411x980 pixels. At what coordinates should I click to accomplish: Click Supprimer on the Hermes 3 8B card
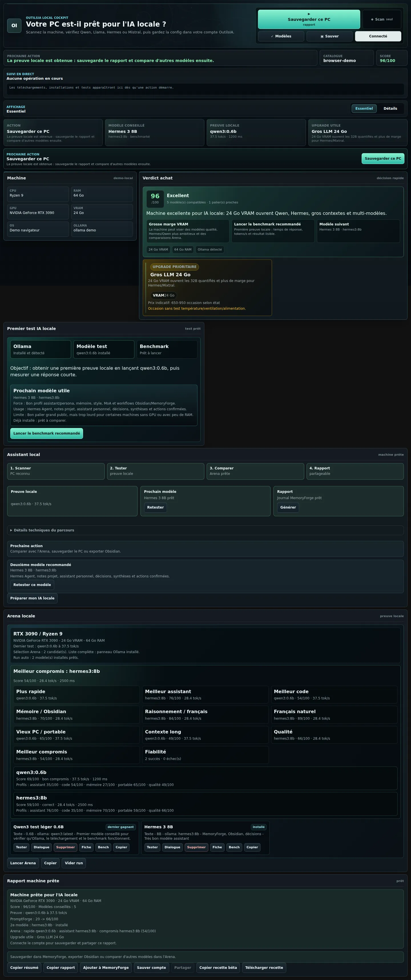tap(196, 847)
